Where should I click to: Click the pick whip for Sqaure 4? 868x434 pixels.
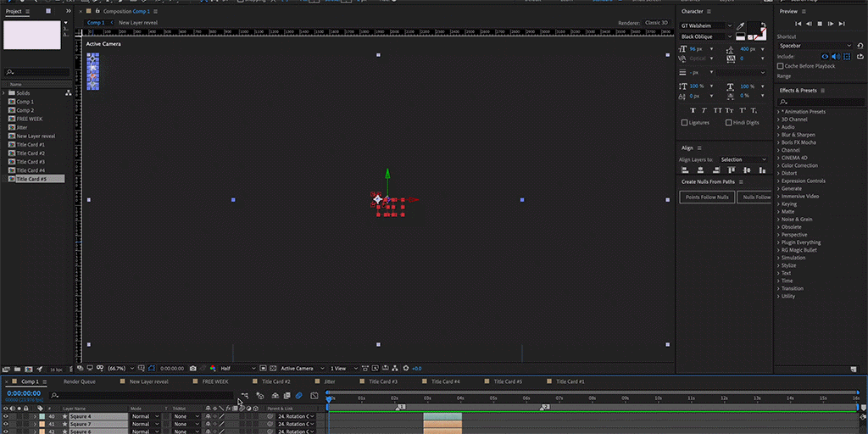[270, 417]
